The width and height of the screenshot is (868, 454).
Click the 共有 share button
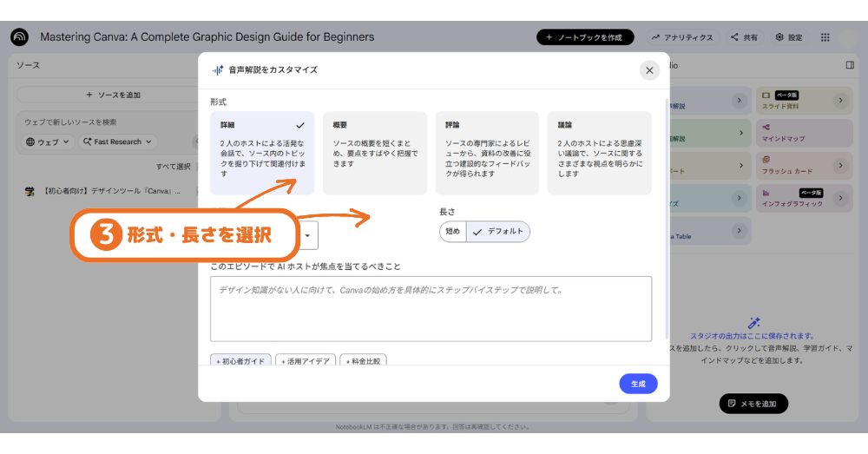click(x=744, y=37)
